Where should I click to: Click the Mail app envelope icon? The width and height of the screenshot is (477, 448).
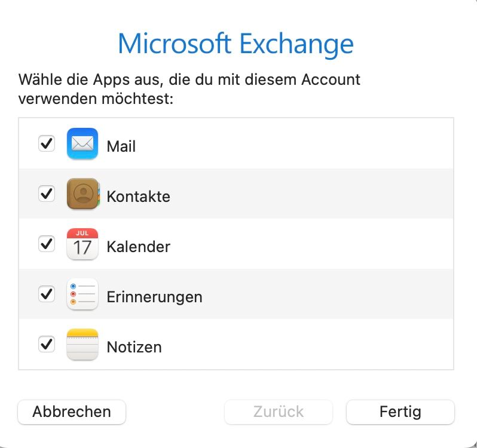[x=82, y=143]
